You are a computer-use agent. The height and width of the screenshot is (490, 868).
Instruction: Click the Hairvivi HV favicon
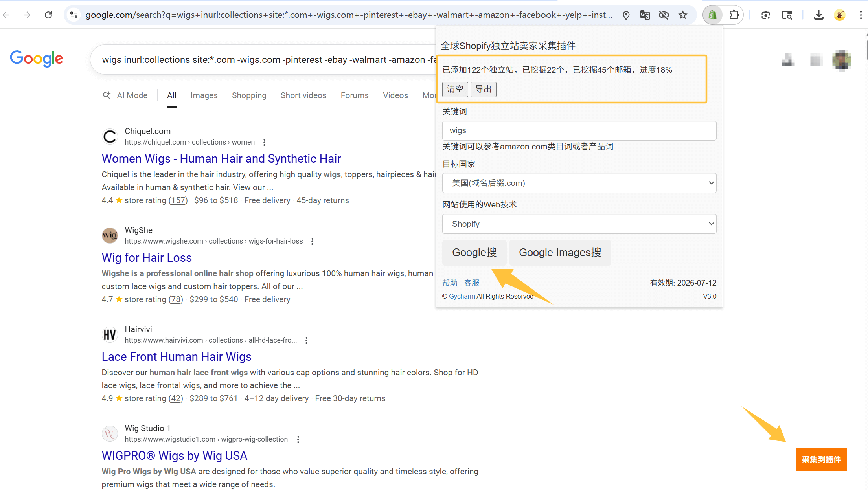tap(110, 334)
